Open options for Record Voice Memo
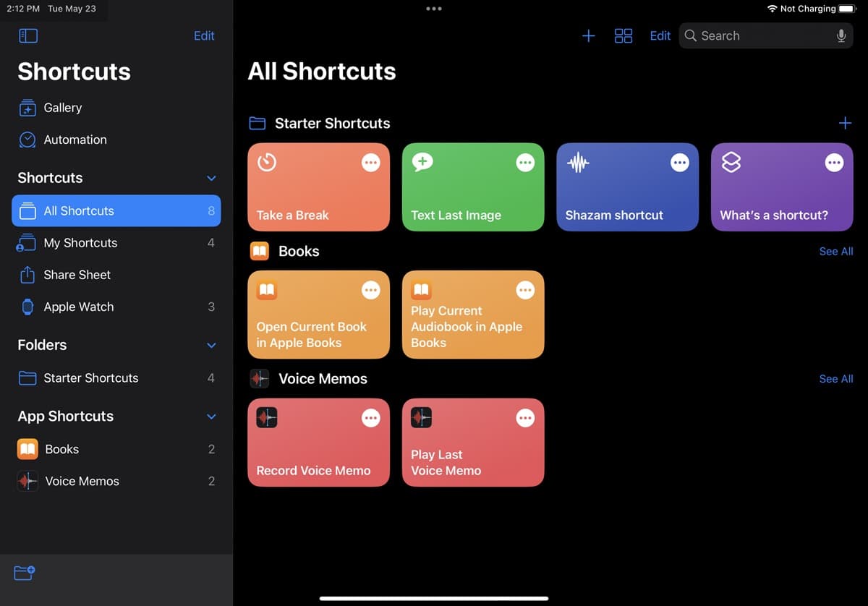 click(x=370, y=418)
